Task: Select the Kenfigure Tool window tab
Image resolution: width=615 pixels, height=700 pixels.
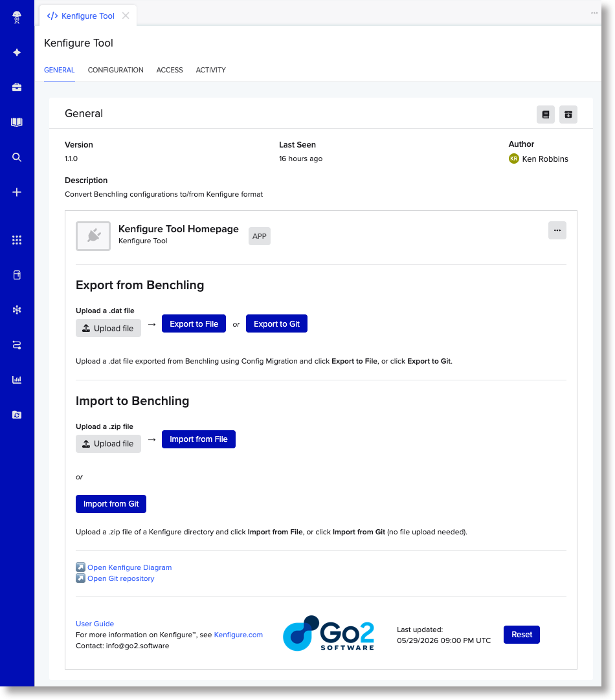Action: (88, 16)
